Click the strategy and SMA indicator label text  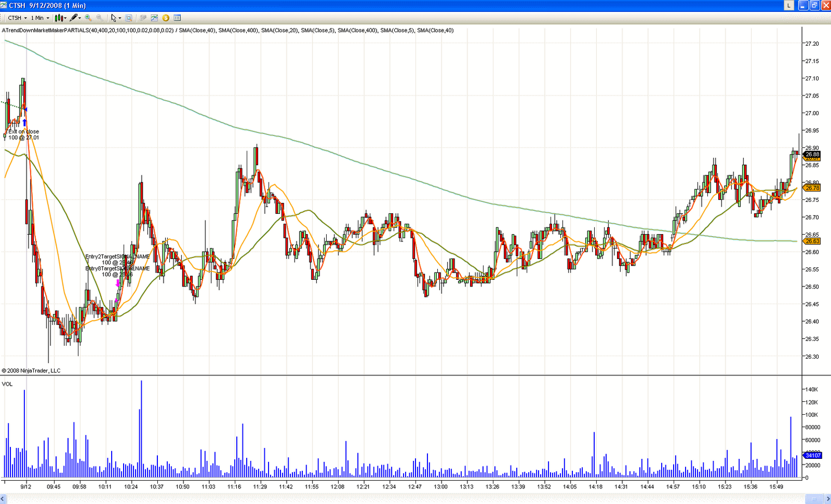coord(228,30)
